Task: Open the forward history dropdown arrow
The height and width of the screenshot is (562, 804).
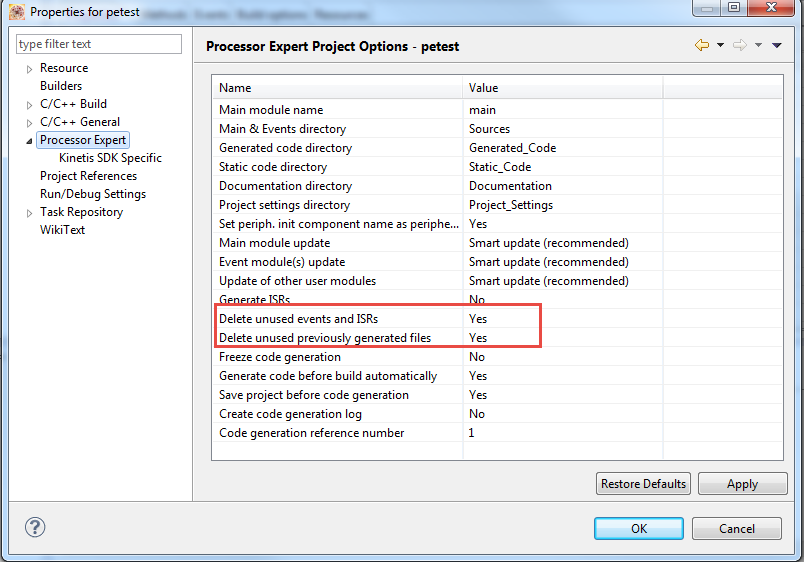Action: pos(758,46)
